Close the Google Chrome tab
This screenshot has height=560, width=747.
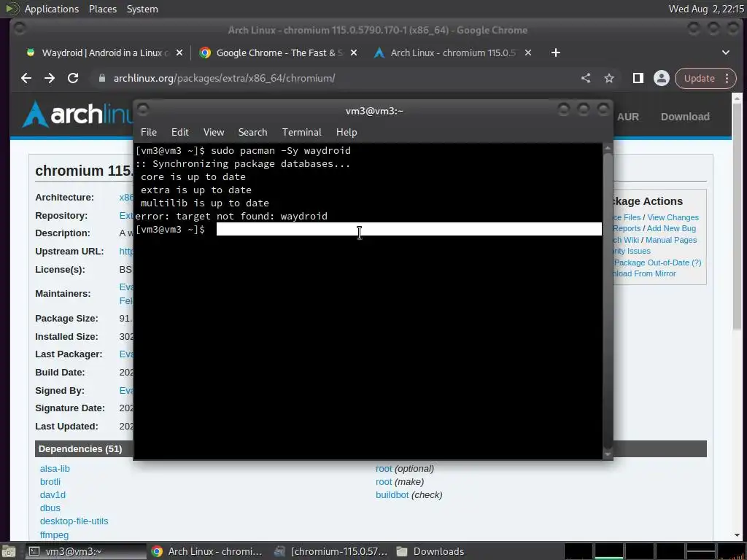point(354,52)
